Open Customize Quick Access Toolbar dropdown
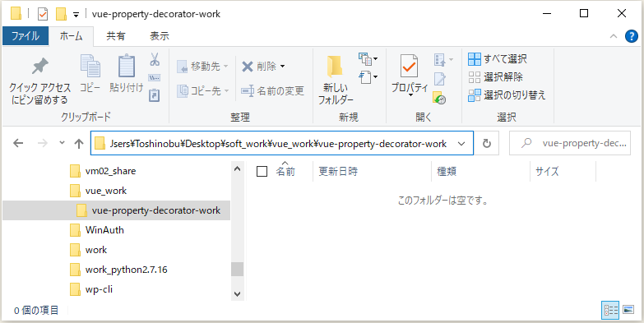The height and width of the screenshot is (323, 644). pyautogui.click(x=76, y=15)
